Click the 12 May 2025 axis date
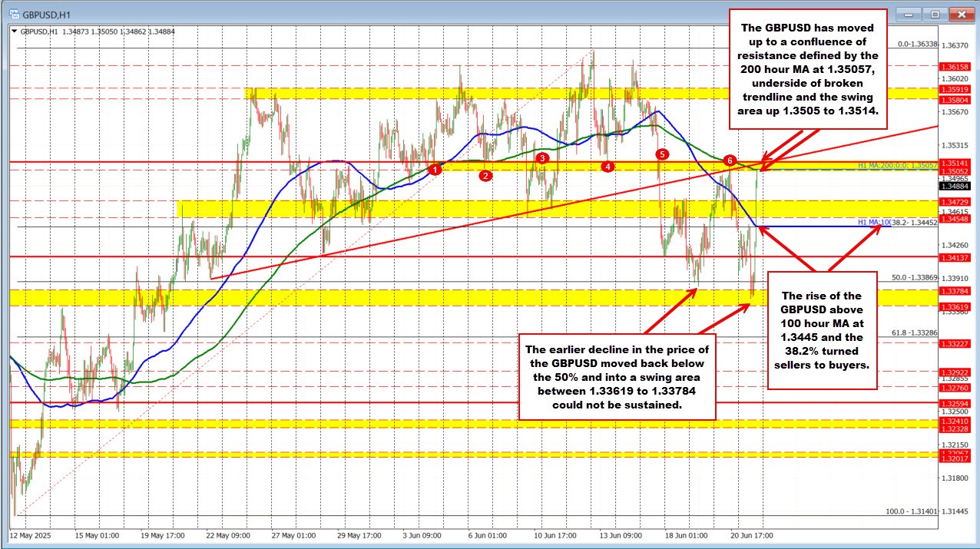This screenshot has width=980, height=549. click(x=31, y=535)
